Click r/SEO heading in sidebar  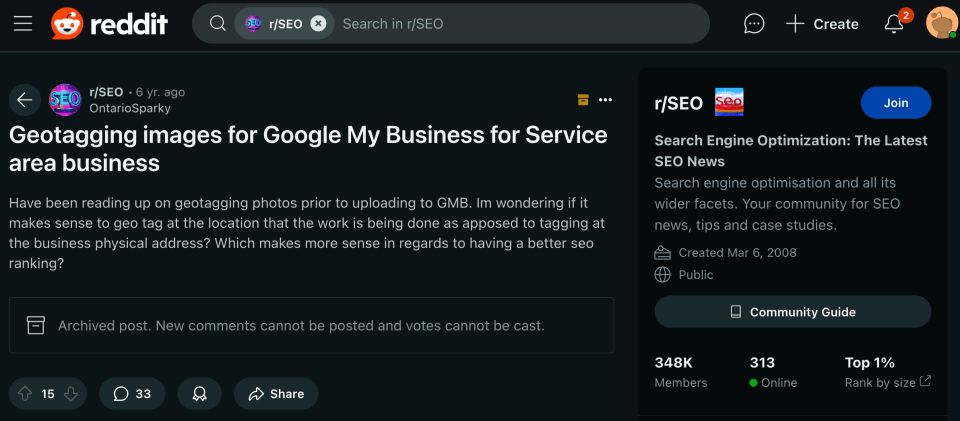pyautogui.click(x=678, y=103)
